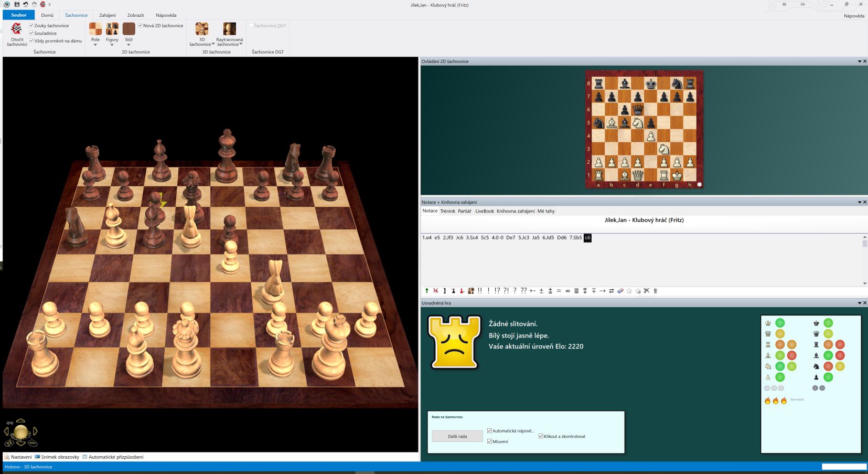868x474 pixels.
Task: Expand the 3D šachovnice dropdown arrow
Action: tap(213, 44)
